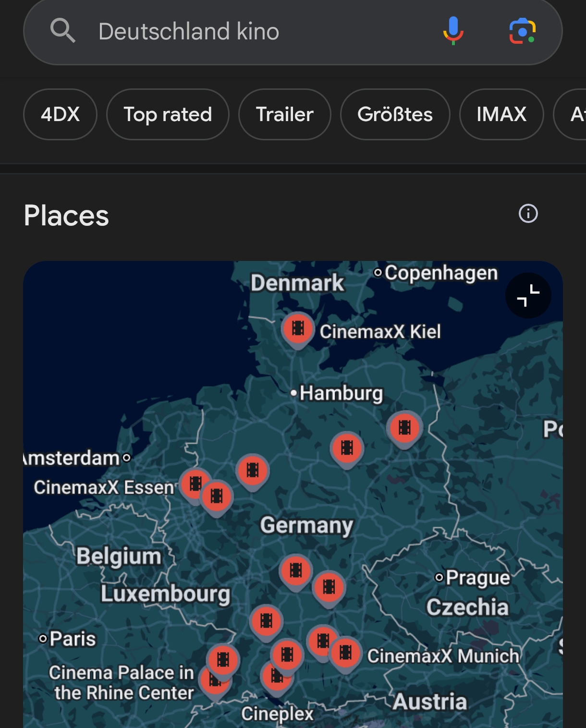The image size is (586, 728).
Task: Filter results by 4DX chip
Action: tap(60, 114)
